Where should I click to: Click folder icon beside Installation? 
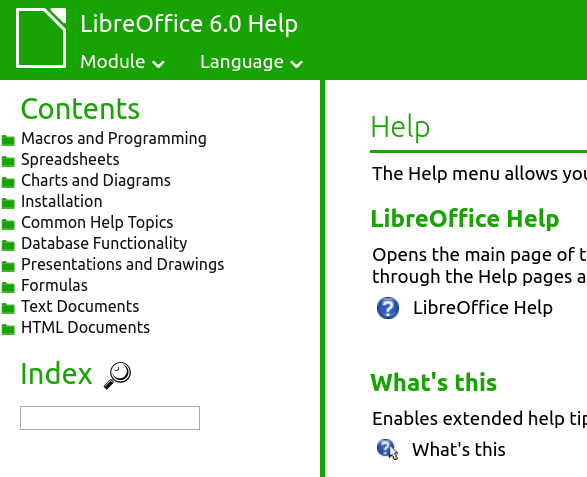pyautogui.click(x=8, y=203)
